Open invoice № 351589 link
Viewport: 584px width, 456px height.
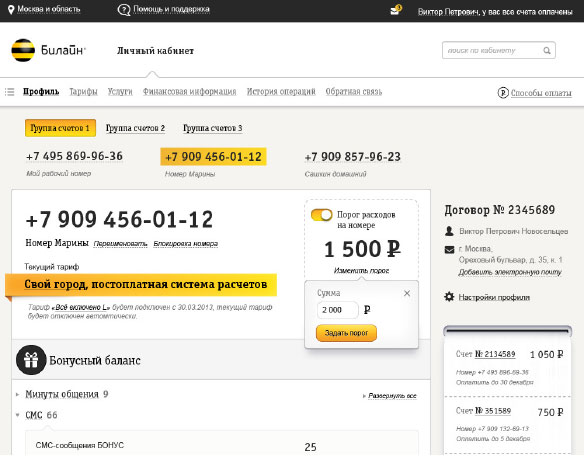coord(493,411)
